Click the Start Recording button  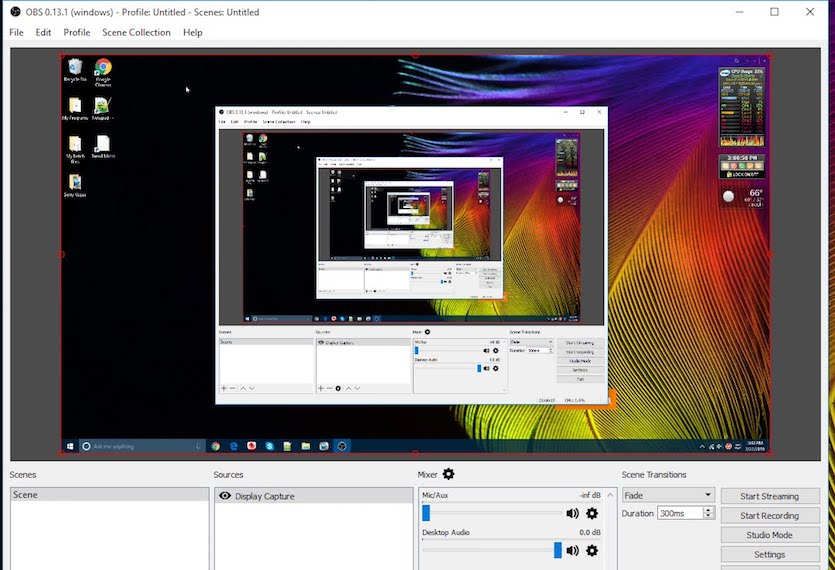coord(770,516)
